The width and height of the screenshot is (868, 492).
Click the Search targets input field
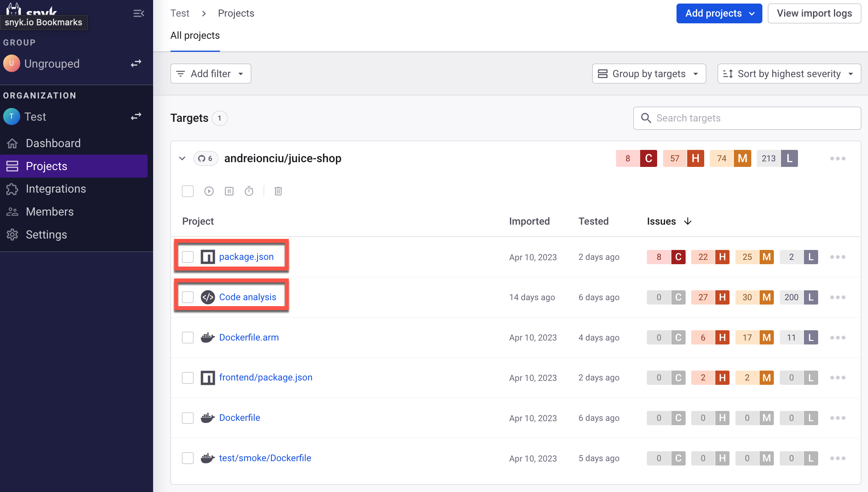(752, 118)
